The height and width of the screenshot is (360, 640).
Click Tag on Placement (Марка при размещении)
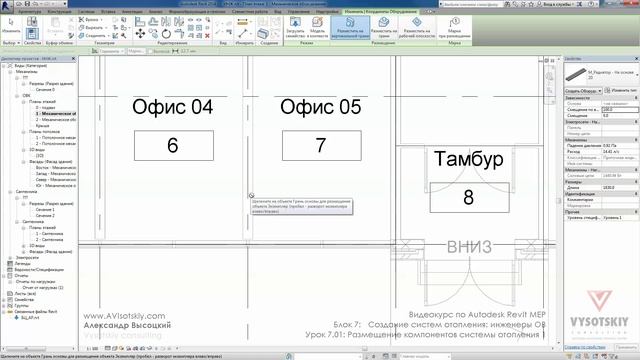454,27
